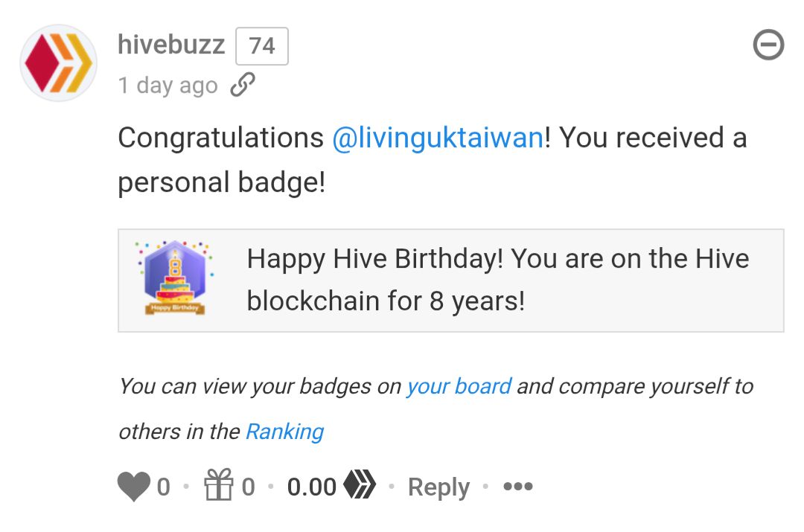Collapse the comment with minus circle icon
Screen dimensions: 804x532
click(768, 45)
